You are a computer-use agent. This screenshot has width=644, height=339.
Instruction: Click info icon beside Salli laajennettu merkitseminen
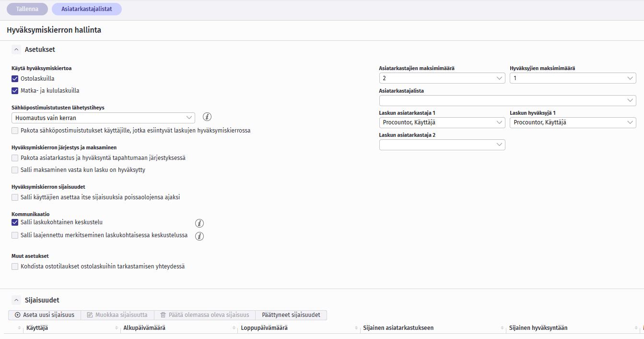[200, 236]
